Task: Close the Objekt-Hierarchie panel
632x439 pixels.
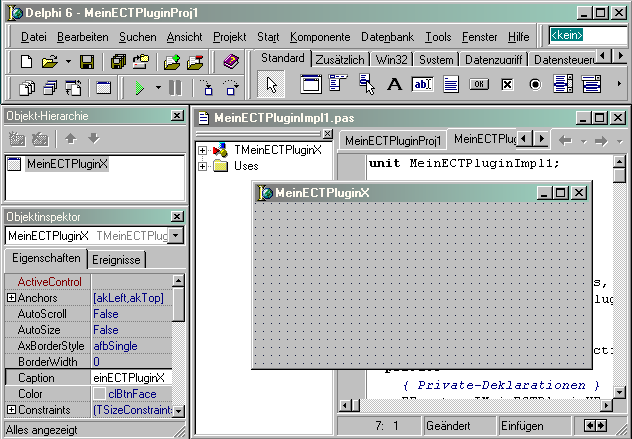Action: pyautogui.click(x=177, y=116)
